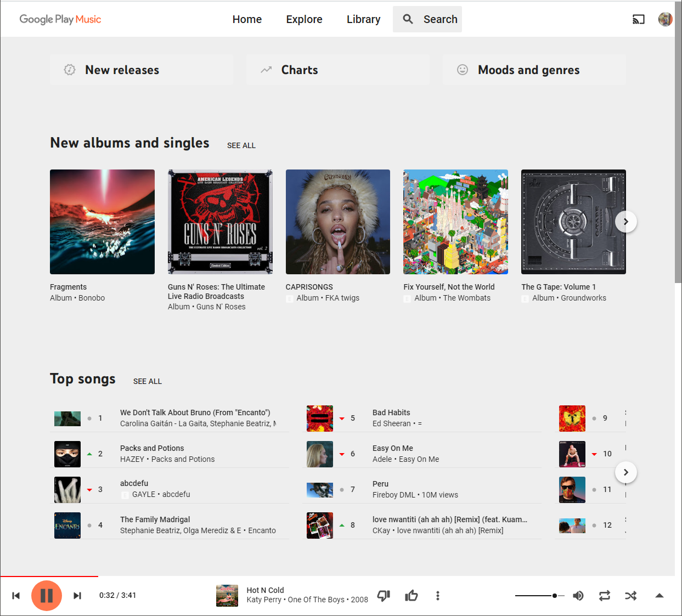682x616 pixels.
Task: Open Fix Yourself, Not the World cover
Action: coord(455,222)
